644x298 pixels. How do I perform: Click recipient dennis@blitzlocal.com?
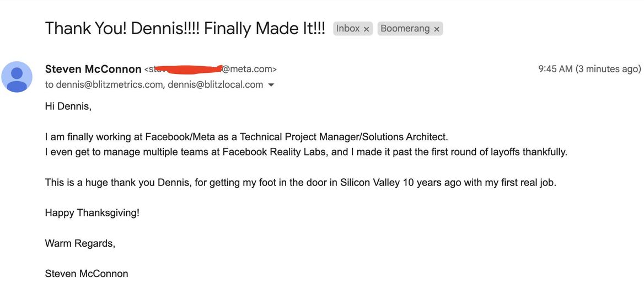(215, 84)
